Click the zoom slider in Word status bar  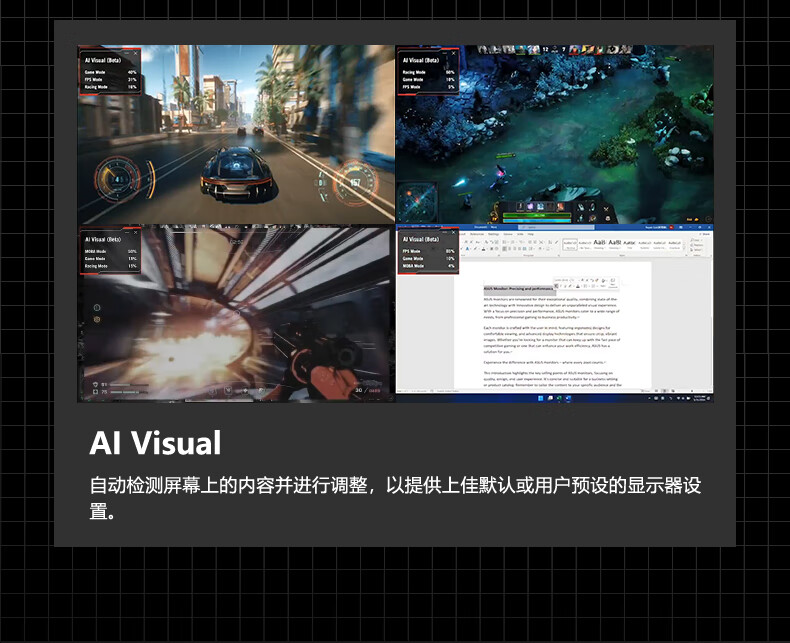pyautogui.click(x=688, y=391)
